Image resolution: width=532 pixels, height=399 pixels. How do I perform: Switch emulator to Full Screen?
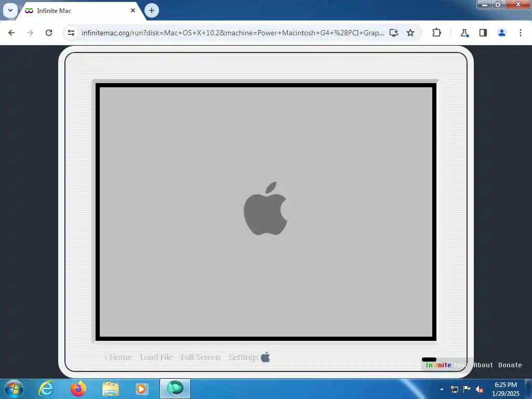[201, 357]
